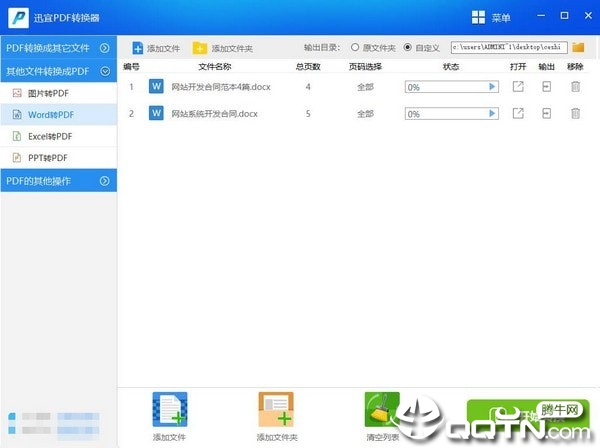This screenshot has width=600, height=448.
Task: Select the 原文件夹 radio option
Action: (355, 47)
